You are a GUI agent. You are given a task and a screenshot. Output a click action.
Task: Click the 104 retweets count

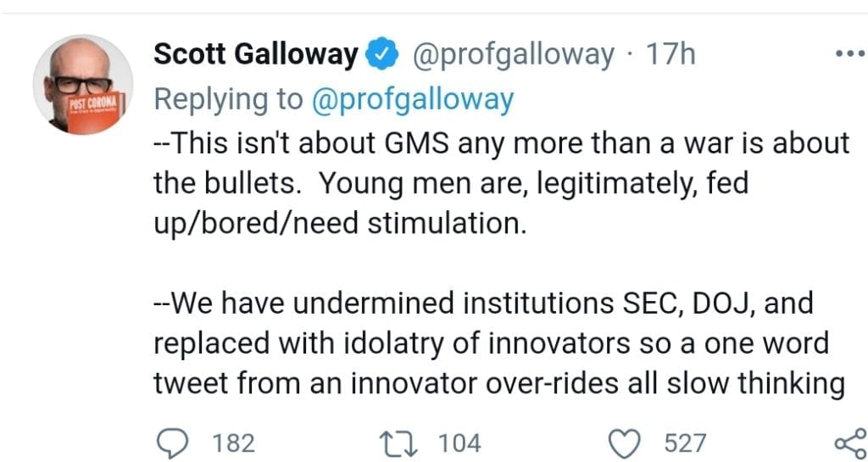coord(460,443)
